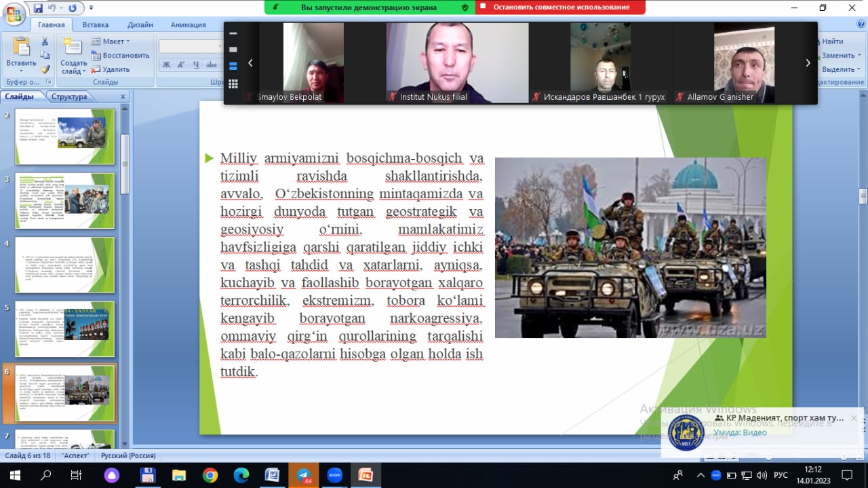Switch to the Главная ribbon tab
Viewport: 868px width, 488px height.
[52, 25]
